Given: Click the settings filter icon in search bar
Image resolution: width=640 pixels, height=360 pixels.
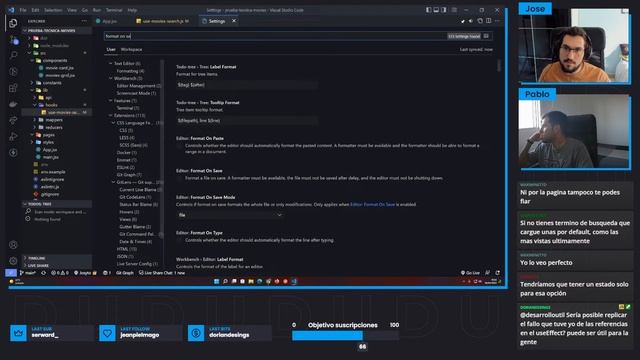Looking at the screenshot, I should pyautogui.click(x=486, y=36).
